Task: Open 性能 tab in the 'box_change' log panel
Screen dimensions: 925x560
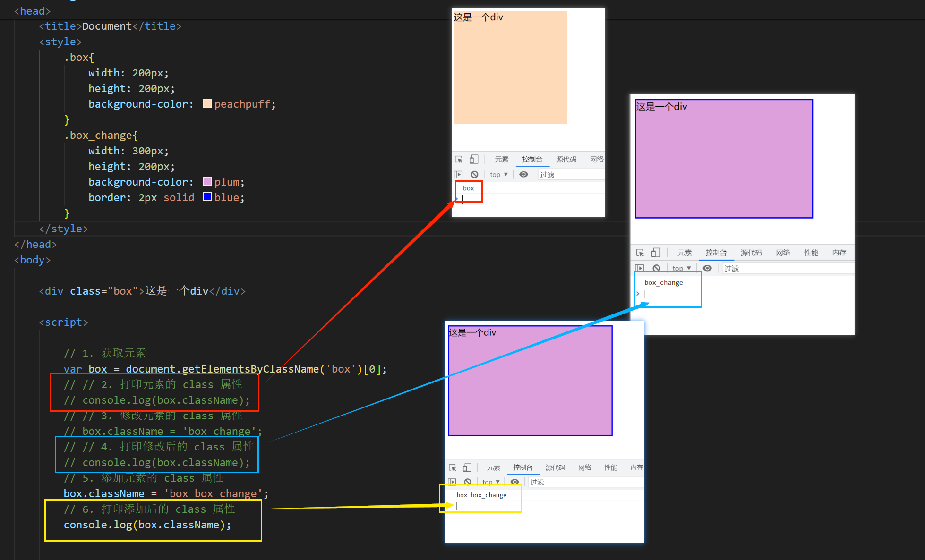Action: click(x=811, y=253)
